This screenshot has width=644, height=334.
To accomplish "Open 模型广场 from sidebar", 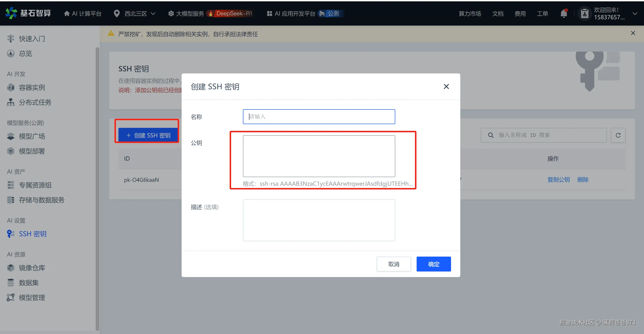I will (32, 136).
